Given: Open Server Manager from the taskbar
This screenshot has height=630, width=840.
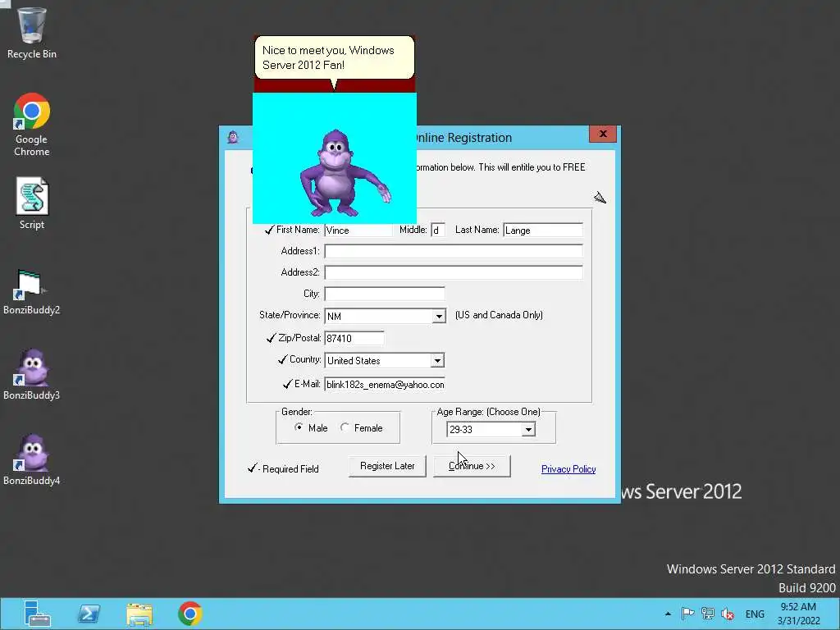Looking at the screenshot, I should (36, 614).
